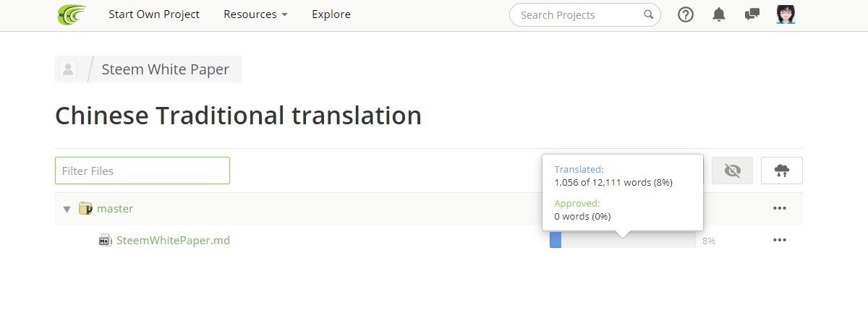The height and width of the screenshot is (336, 868).
Task: Go to Steem White Paper project
Action: [x=165, y=69]
